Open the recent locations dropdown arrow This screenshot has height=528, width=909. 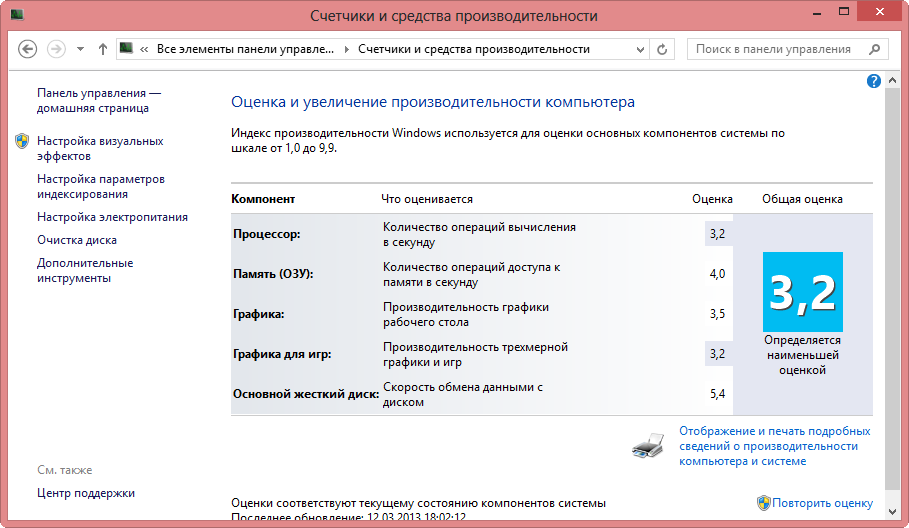point(80,49)
